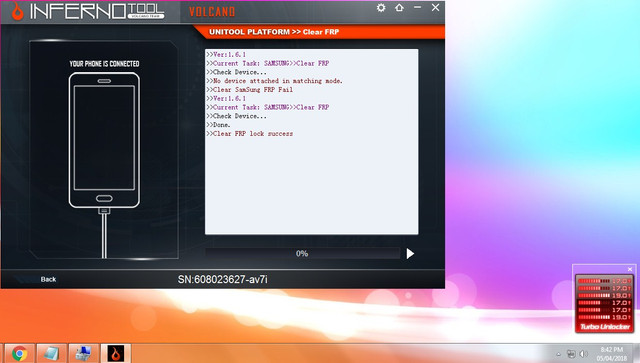Click the Inferno Tool flame logo
The image size is (640, 363).
[17, 11]
